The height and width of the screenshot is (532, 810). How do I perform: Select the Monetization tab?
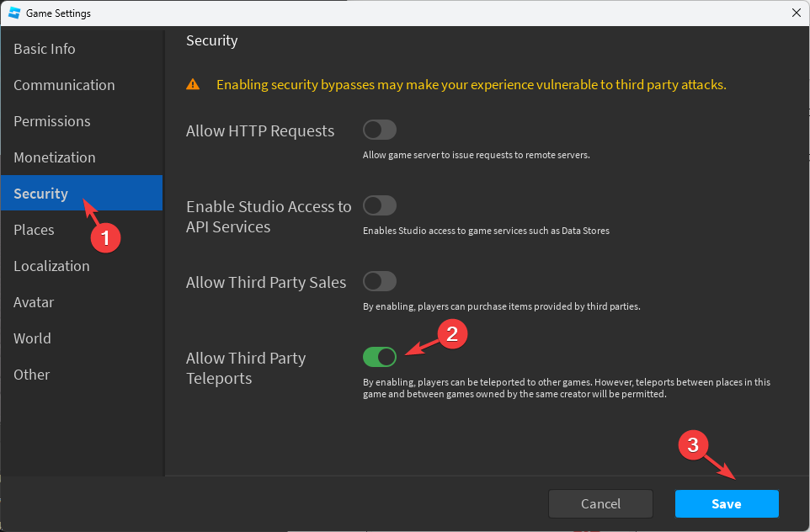[x=55, y=157]
